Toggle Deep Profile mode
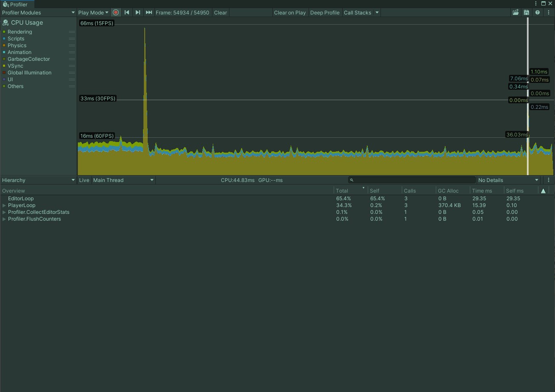This screenshot has width=555, height=392. click(325, 12)
